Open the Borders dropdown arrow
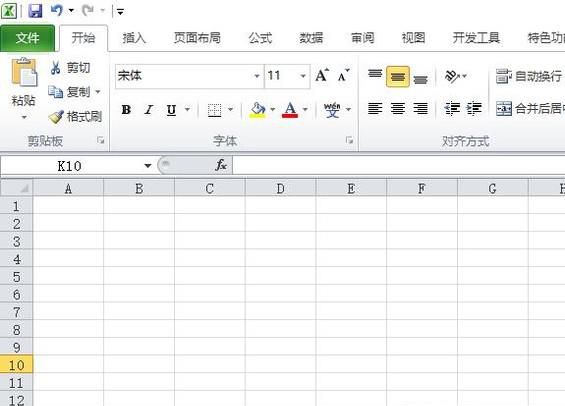The width and height of the screenshot is (565, 406). [x=231, y=109]
